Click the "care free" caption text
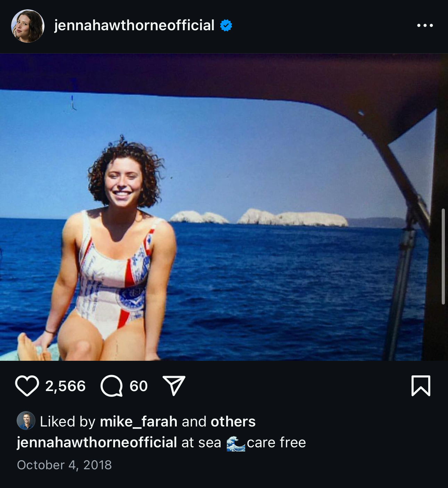 click(276, 442)
